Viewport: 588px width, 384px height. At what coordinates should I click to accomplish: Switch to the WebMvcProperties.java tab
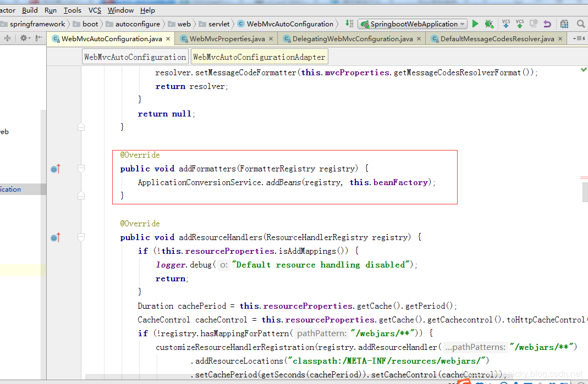[x=227, y=39]
